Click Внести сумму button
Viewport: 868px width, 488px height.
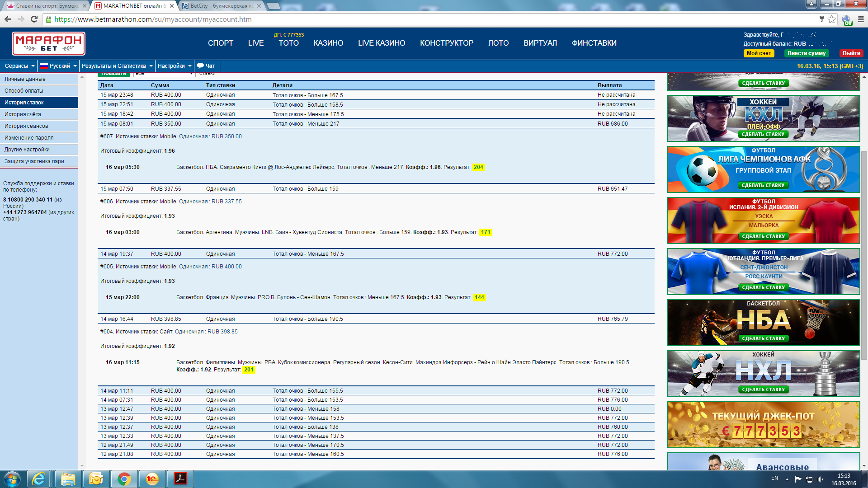[x=806, y=53]
